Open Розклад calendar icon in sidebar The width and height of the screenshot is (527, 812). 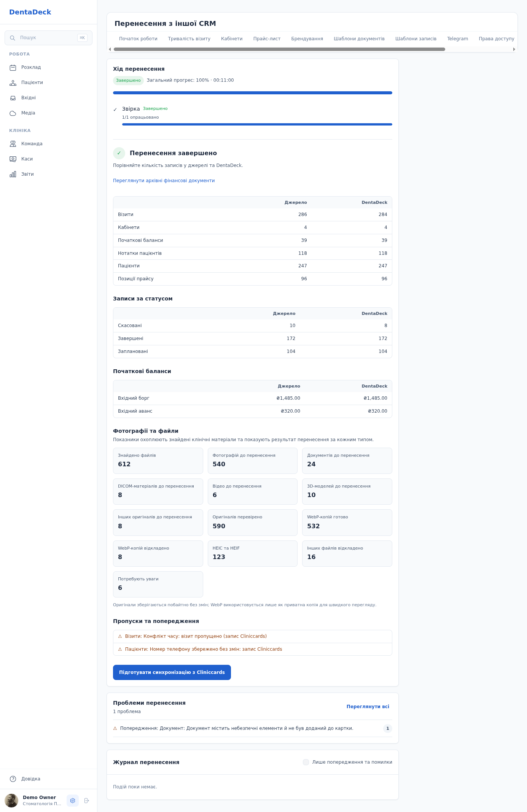[x=13, y=67]
